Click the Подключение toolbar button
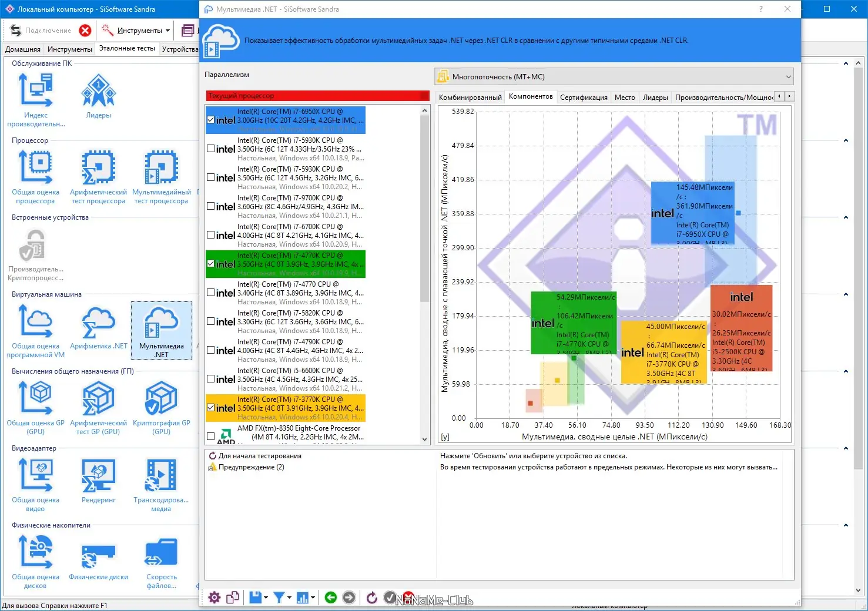This screenshot has width=868, height=611. click(x=41, y=31)
